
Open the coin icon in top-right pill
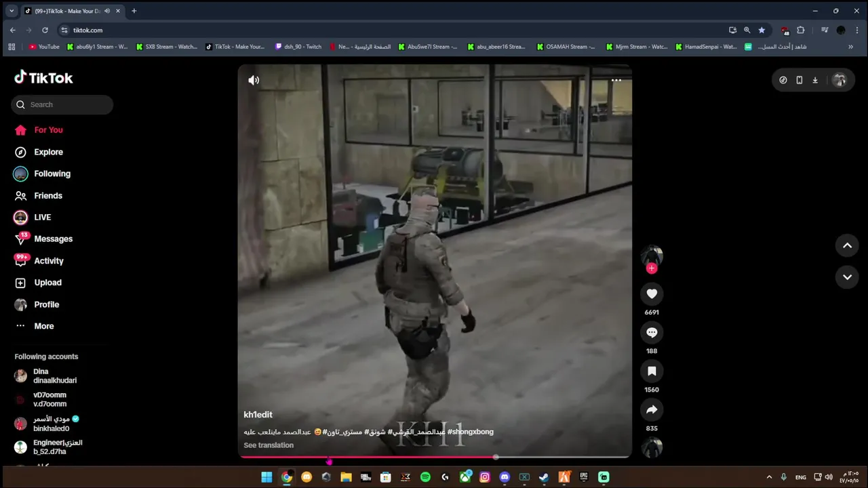click(x=783, y=80)
